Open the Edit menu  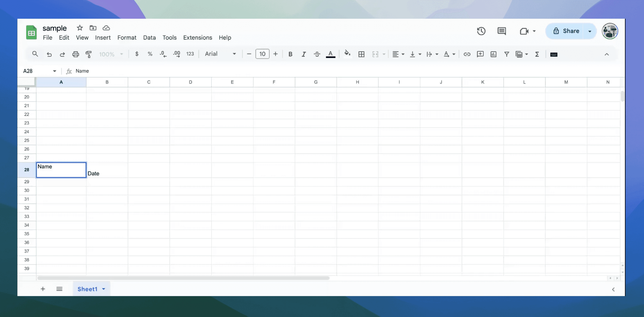coord(64,37)
